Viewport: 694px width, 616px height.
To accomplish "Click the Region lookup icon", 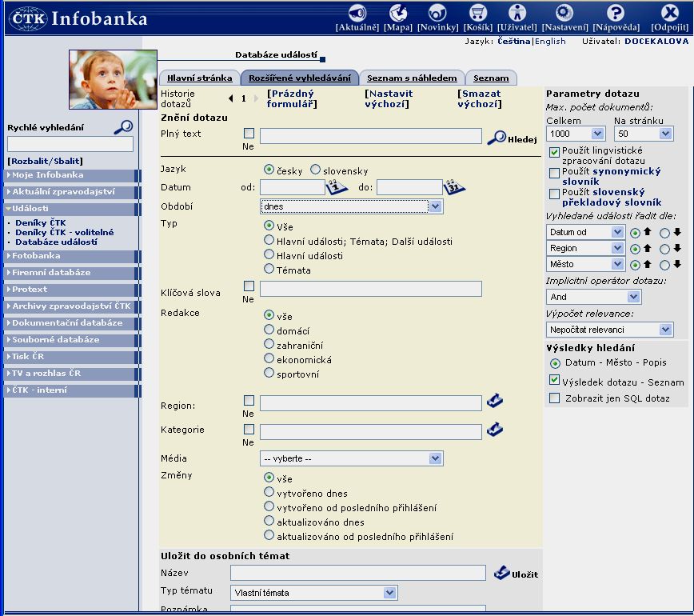I will pyautogui.click(x=495, y=401).
